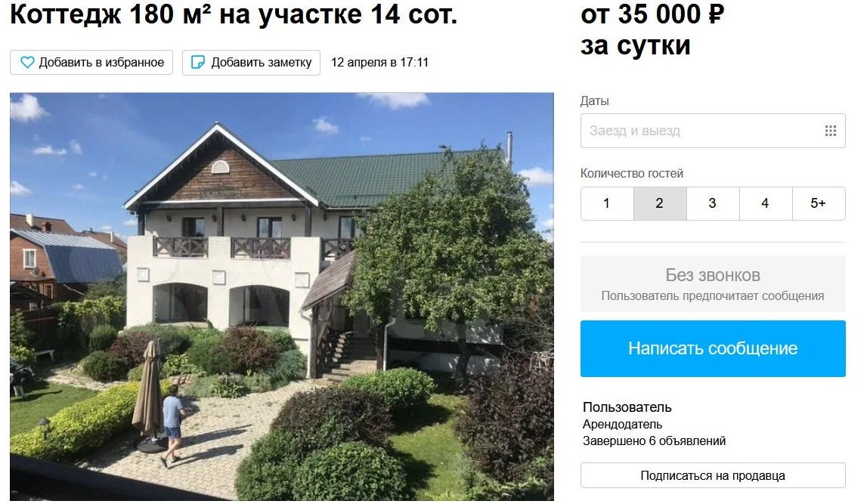Click the Написать сообщение button
Image resolution: width=867 pixels, height=504 pixels.
[713, 348]
